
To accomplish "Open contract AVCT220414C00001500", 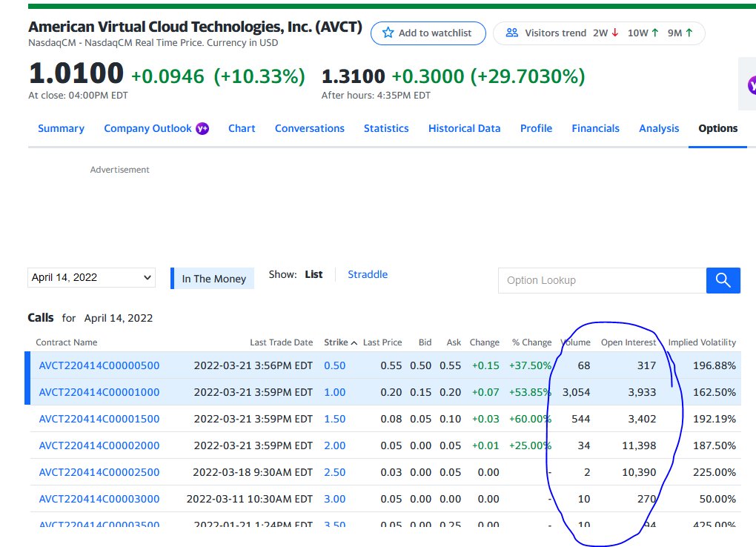I will pos(99,419).
